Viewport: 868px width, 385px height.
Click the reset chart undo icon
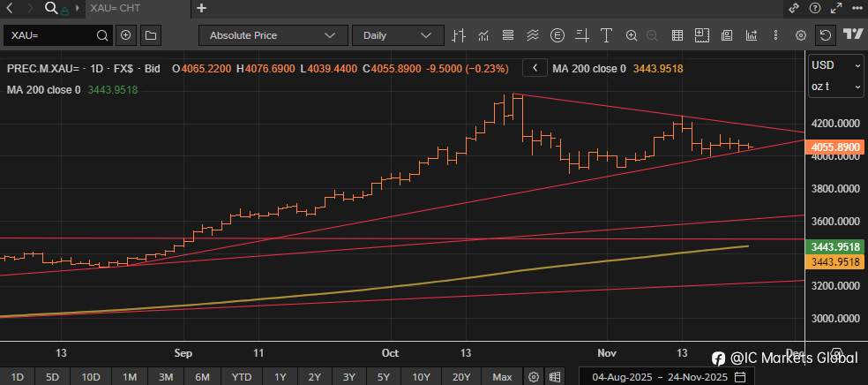pyautogui.click(x=825, y=35)
